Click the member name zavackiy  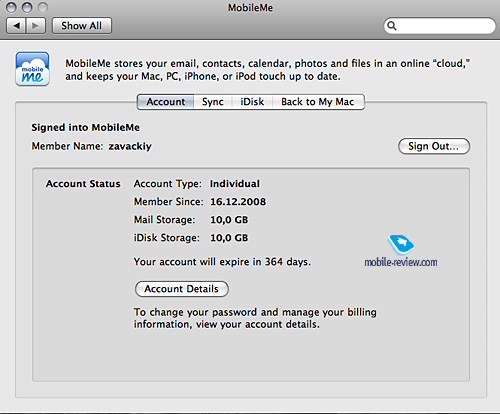[x=130, y=146]
